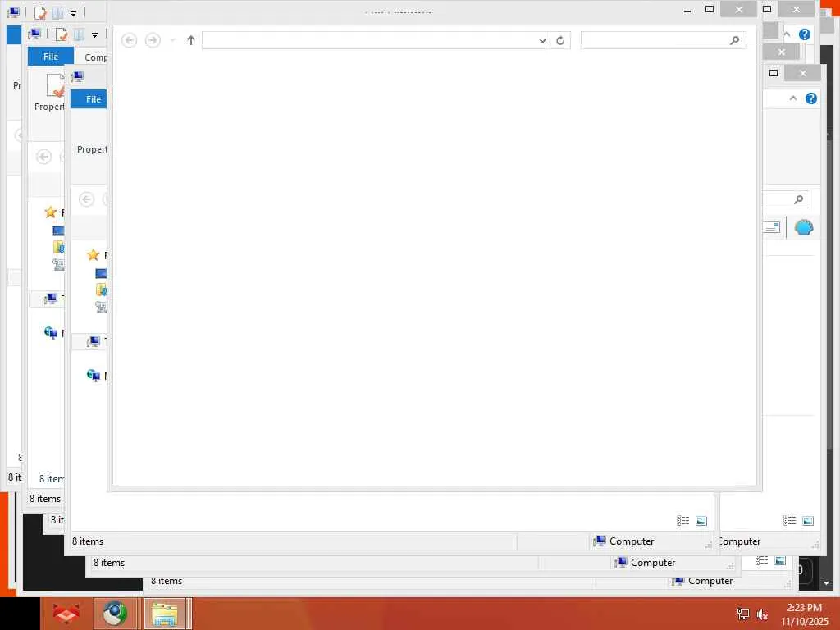
Task: Click New folder quick access icon in Comp-tab window
Action: pyautogui.click(x=80, y=34)
